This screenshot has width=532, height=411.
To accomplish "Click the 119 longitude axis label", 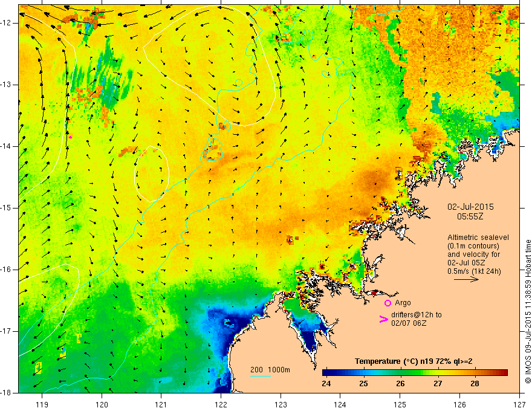I will (x=42, y=404).
